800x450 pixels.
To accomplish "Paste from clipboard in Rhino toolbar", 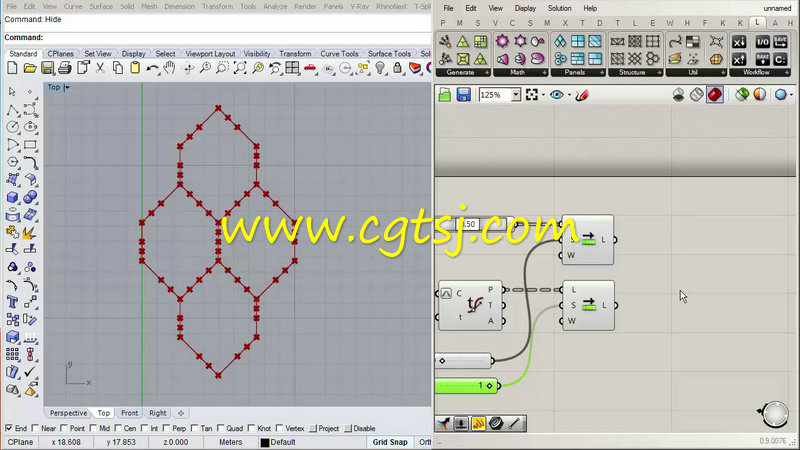I will (135, 68).
